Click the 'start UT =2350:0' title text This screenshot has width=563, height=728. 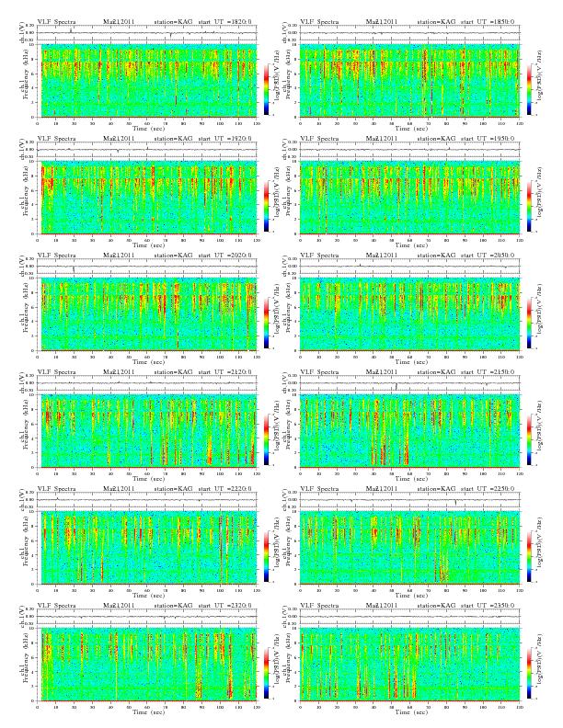[488, 606]
